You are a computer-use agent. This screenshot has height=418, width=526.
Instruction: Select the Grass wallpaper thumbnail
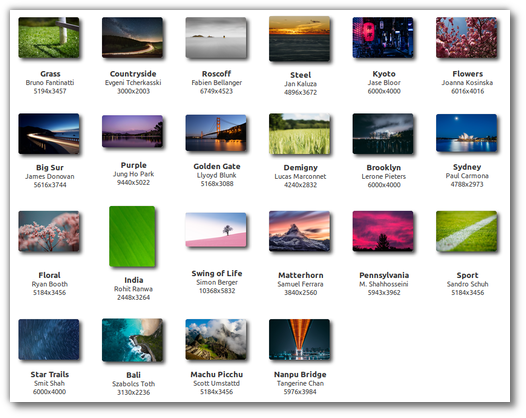tap(49, 38)
